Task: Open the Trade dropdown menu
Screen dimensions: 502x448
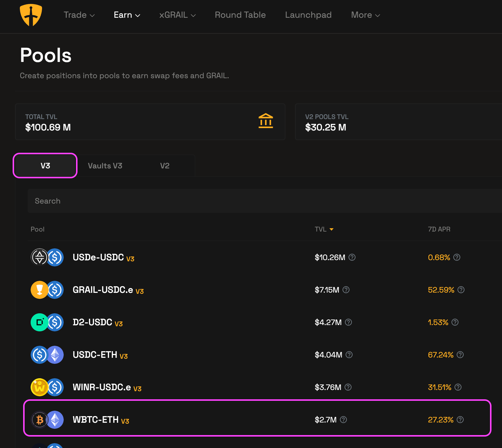Action: click(79, 15)
